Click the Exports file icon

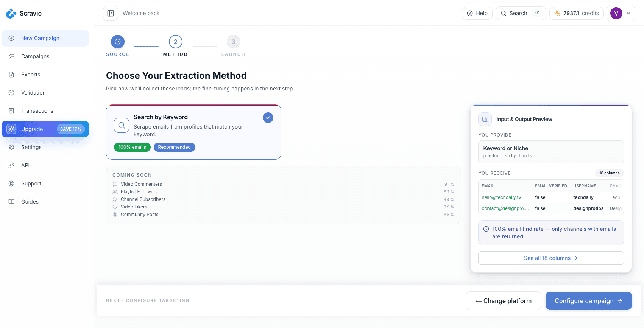11,75
